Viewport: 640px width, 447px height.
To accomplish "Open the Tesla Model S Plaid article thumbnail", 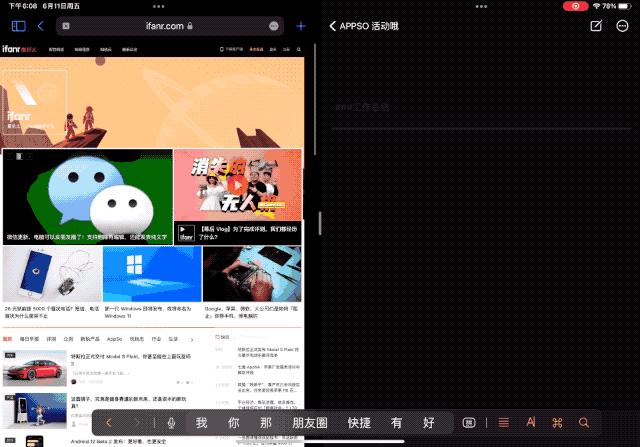I will click(35, 368).
